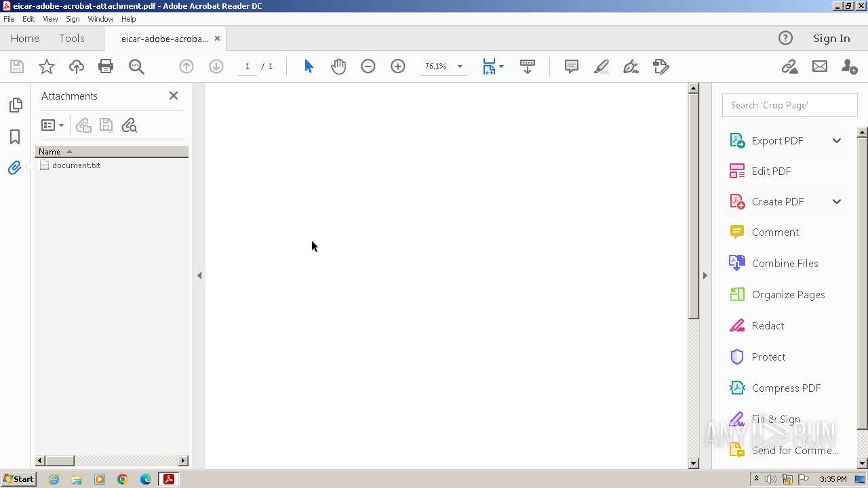Image resolution: width=868 pixels, height=488 pixels.
Task: Open Attachments options list menu
Action: [52, 125]
